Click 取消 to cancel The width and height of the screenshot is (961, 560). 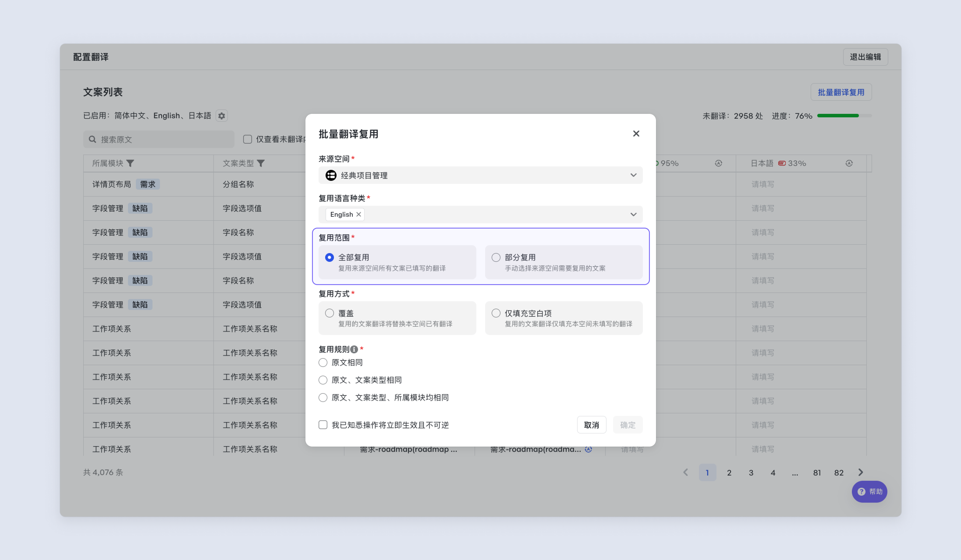pyautogui.click(x=591, y=425)
